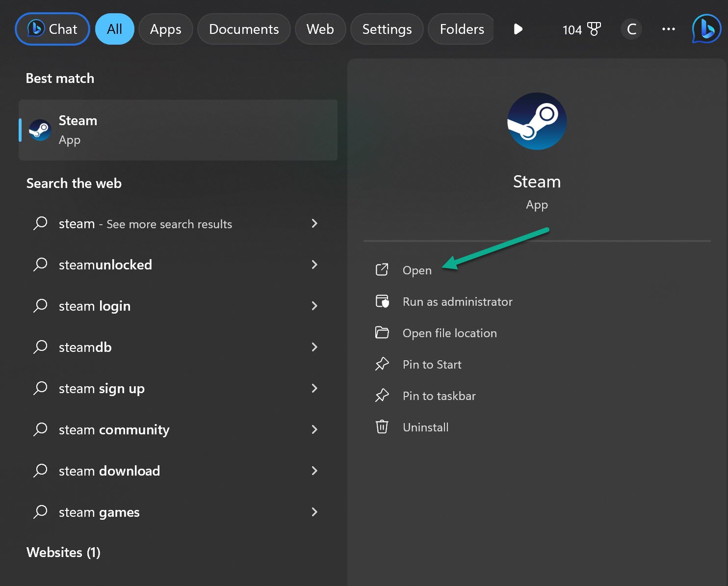The height and width of the screenshot is (586, 728).
Task: Click search icon next to steamunlocked
Action: [40, 265]
